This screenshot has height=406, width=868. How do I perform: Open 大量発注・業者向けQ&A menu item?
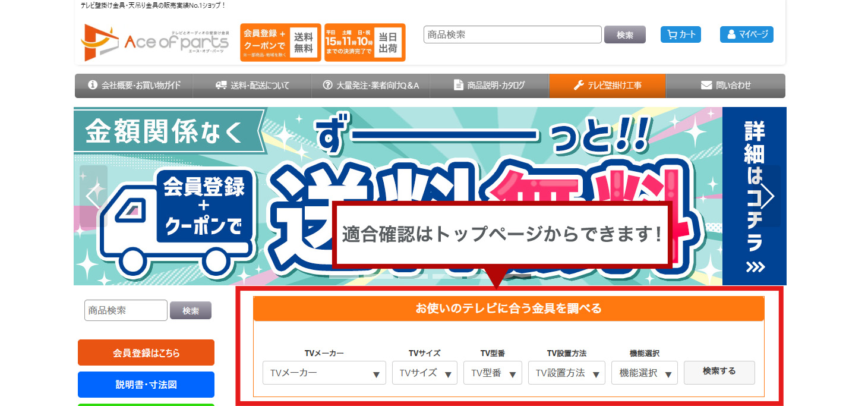click(x=370, y=86)
